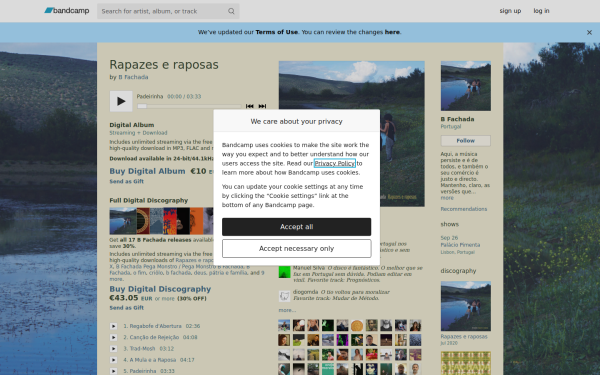Open the Regabofe d'Abertura track title

[155, 326]
